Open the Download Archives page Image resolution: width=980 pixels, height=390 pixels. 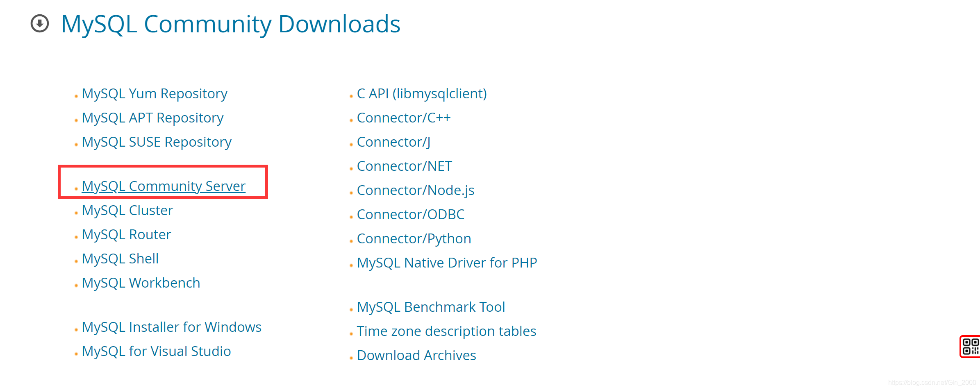pyautogui.click(x=416, y=355)
